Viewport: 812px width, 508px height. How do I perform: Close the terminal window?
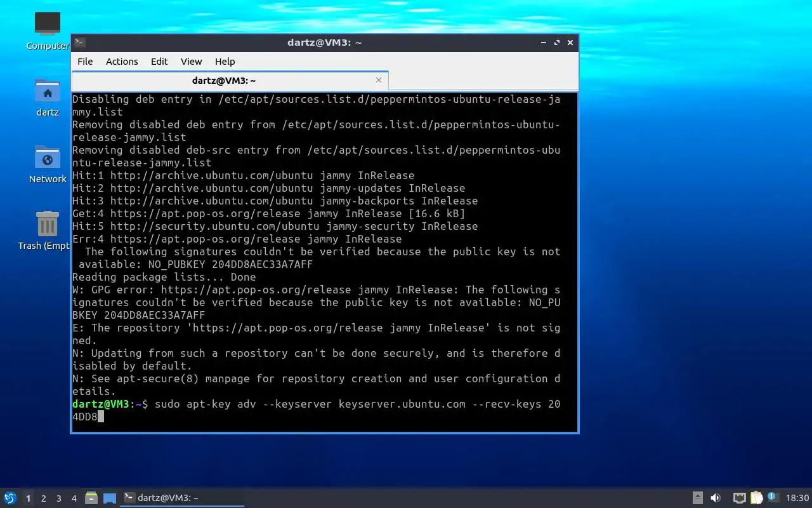tap(570, 43)
